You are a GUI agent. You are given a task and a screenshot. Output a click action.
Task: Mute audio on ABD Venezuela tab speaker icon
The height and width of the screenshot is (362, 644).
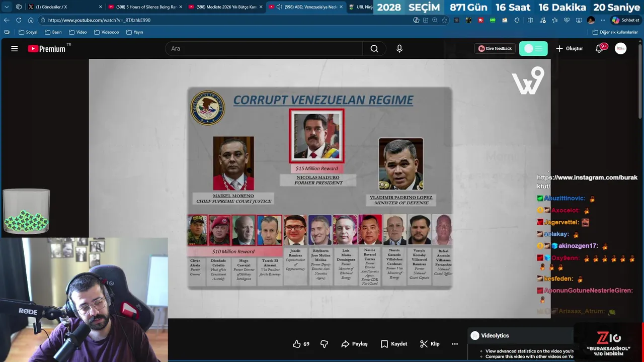[x=279, y=7]
